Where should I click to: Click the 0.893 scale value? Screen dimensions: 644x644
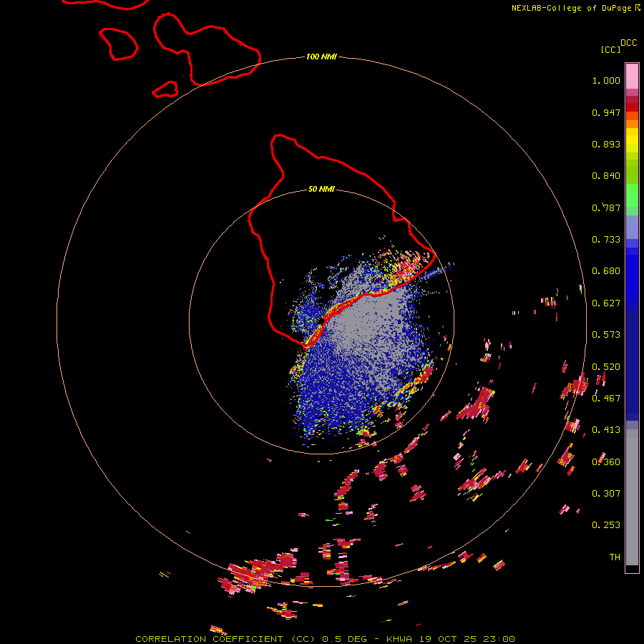(x=606, y=144)
